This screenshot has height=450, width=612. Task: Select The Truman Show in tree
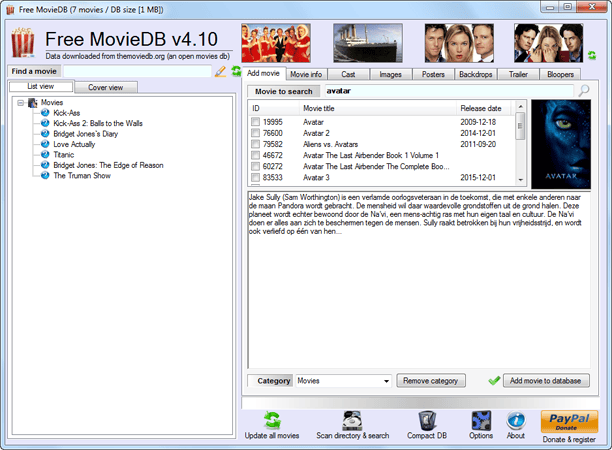click(82, 176)
